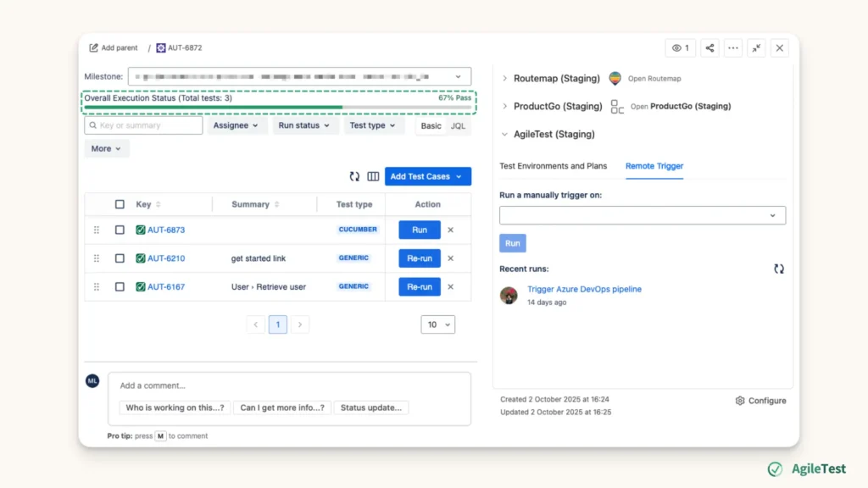Collapse the AgileTest (Staging) section
This screenshot has height=488, width=868.
[x=504, y=135]
